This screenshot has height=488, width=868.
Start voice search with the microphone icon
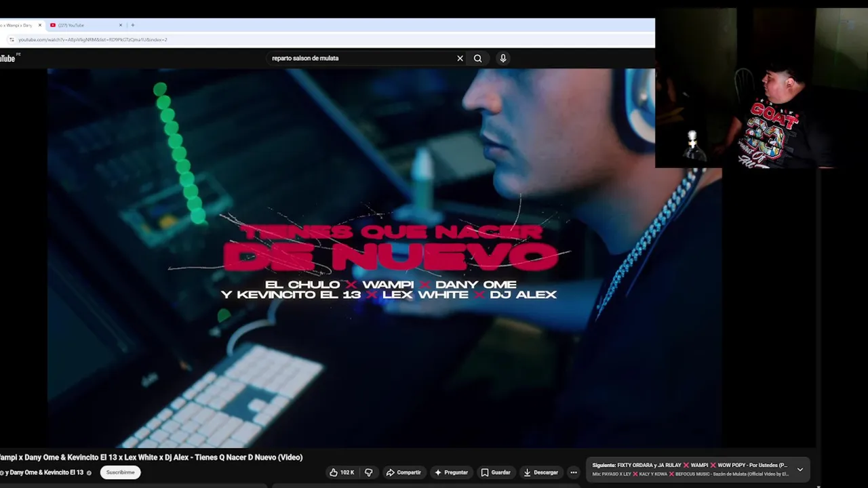click(503, 58)
